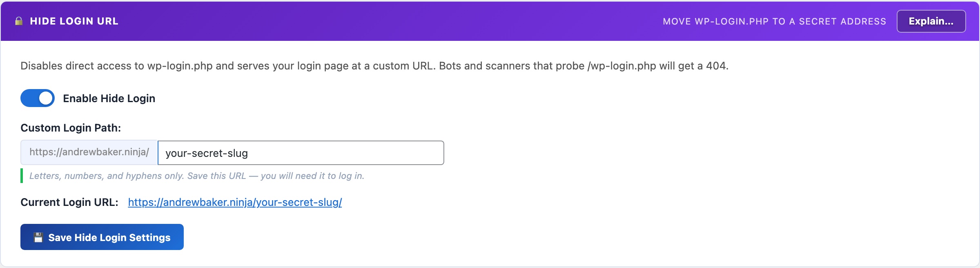The width and height of the screenshot is (980, 268).
Task: Open https://andrewbaker.ninja/your-secret-slug/ link
Action: click(x=235, y=202)
